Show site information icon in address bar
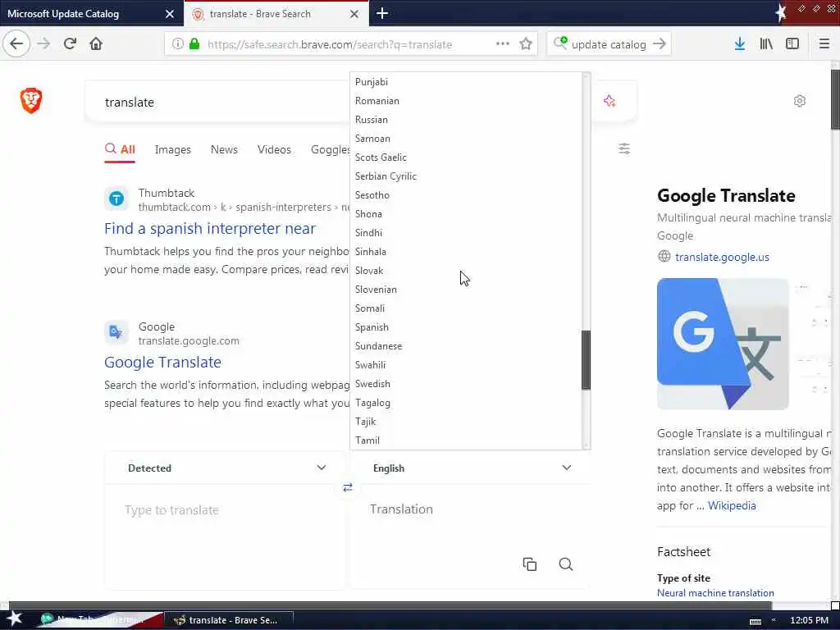 pos(177,44)
